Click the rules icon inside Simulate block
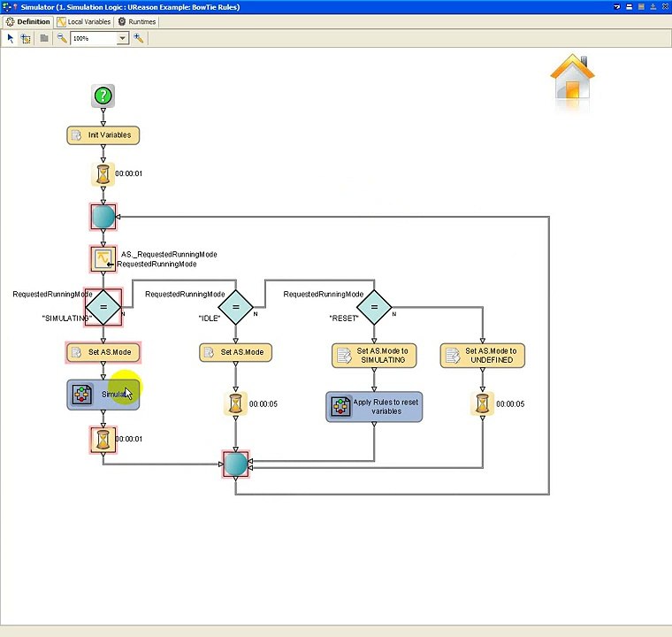This screenshot has width=672, height=637. (x=82, y=395)
